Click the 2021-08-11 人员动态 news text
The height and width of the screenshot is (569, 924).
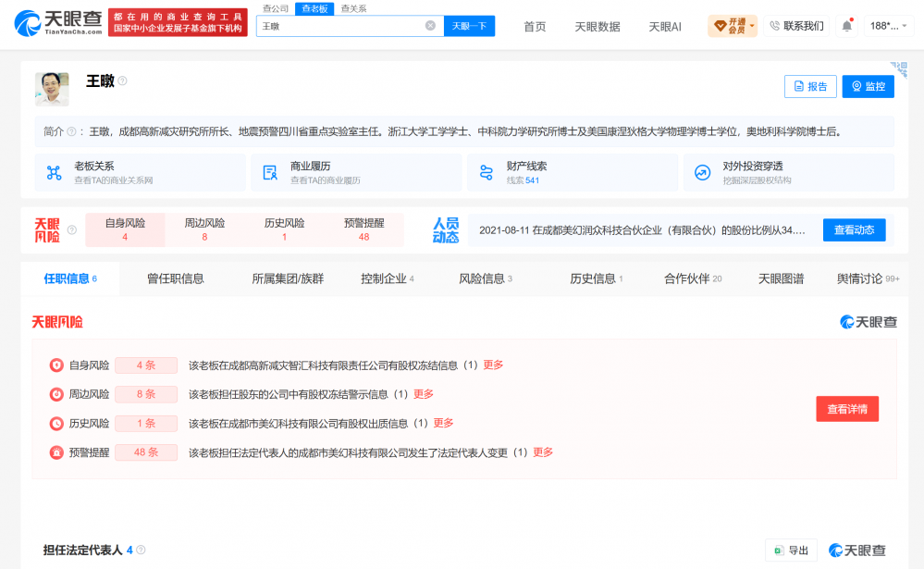point(642,230)
